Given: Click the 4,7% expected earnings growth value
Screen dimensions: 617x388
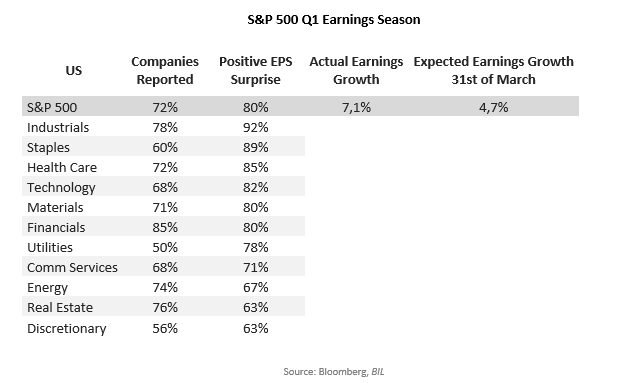Looking at the screenshot, I should coord(493,107).
